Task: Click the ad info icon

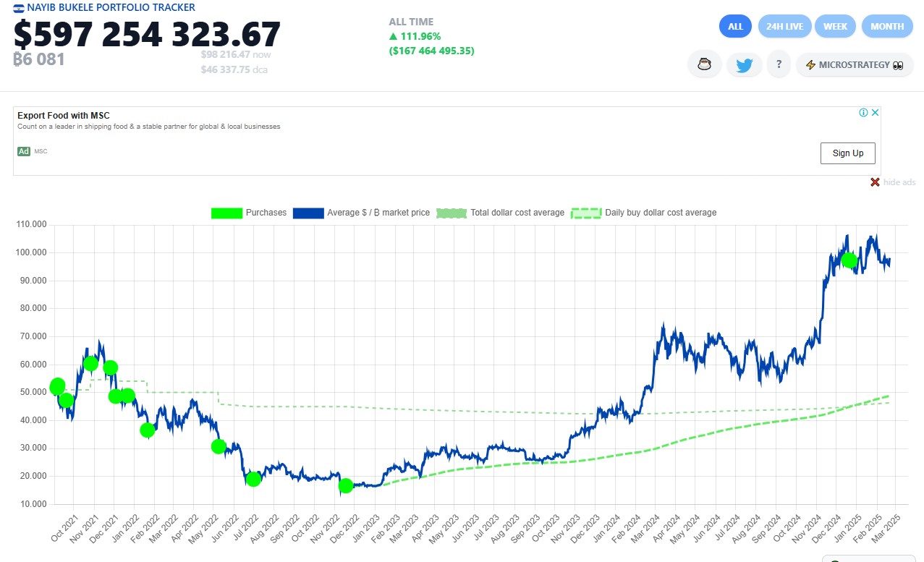Action: click(863, 113)
